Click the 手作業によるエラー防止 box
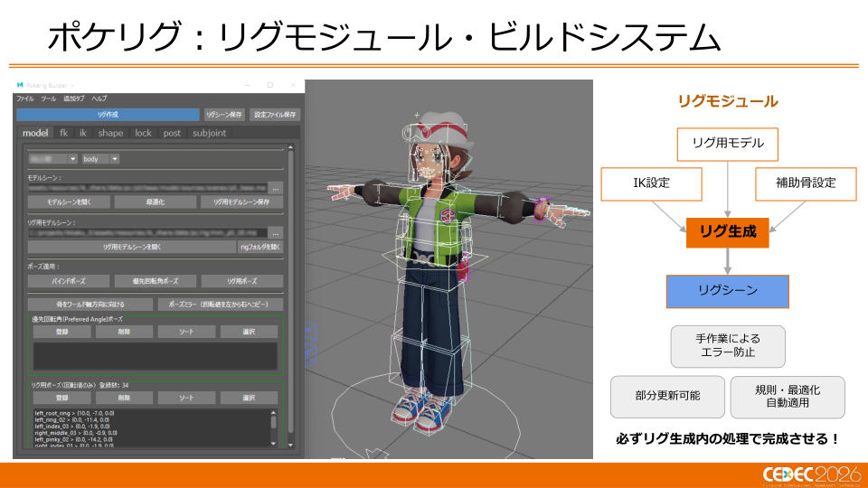The width and height of the screenshot is (868, 488). click(727, 346)
